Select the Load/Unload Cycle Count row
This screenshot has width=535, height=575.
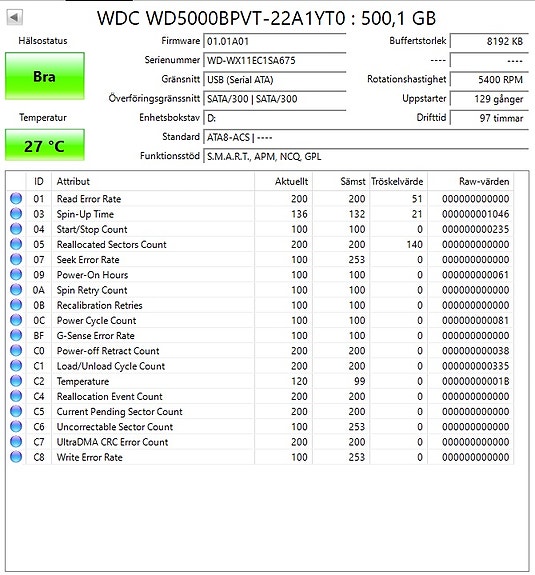click(260, 366)
